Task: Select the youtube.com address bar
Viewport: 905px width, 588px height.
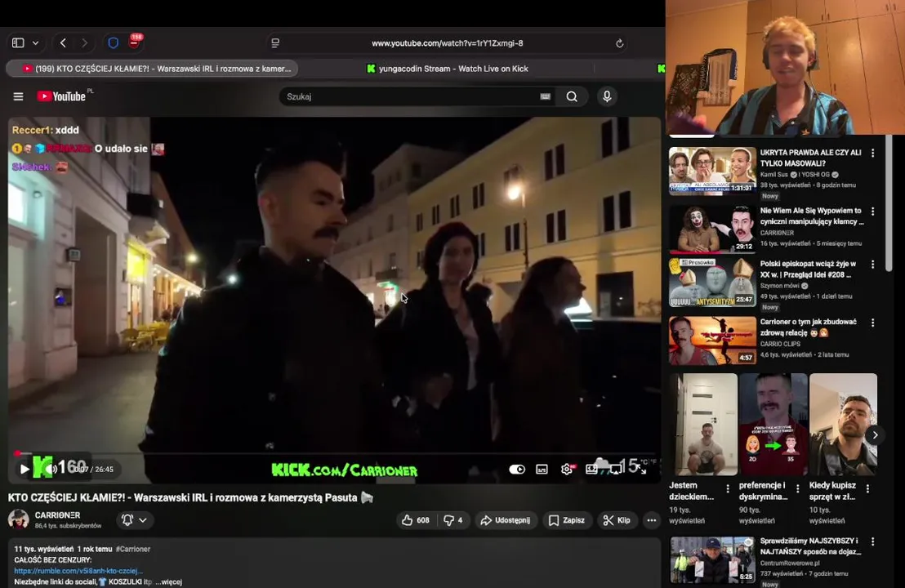Action: click(448, 43)
